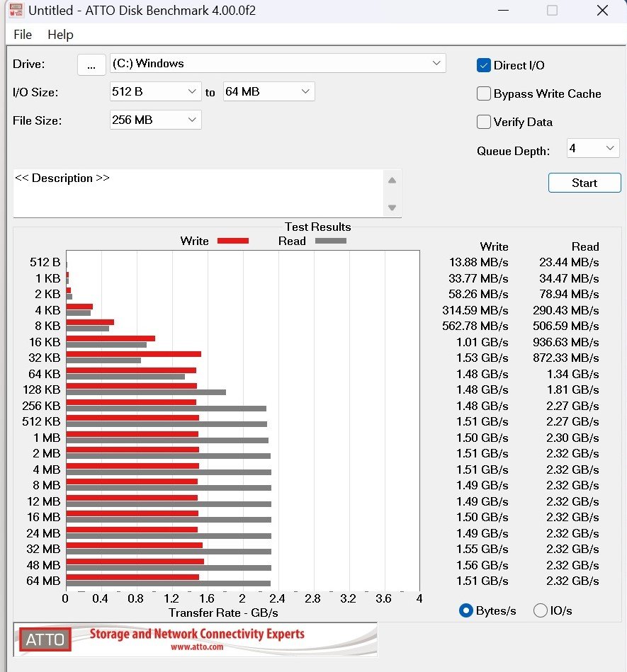Open the File menu
Viewport: 627px width, 672px height.
[23, 34]
